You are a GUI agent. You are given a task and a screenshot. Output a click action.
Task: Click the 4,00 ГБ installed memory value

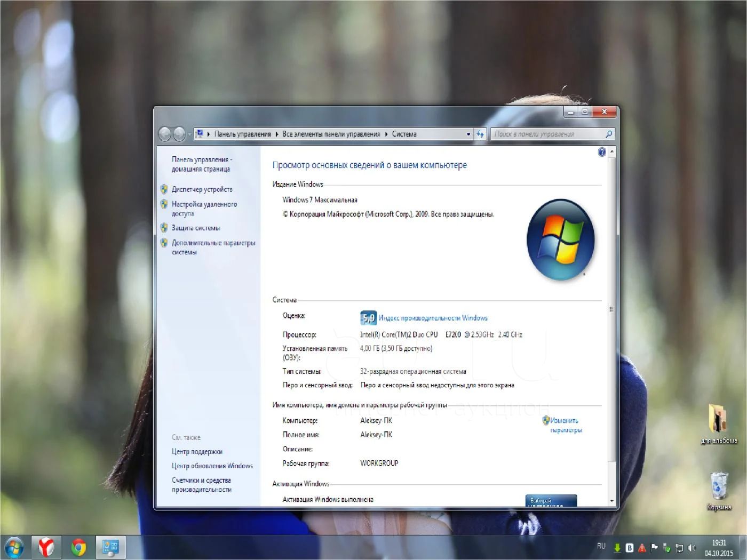[396, 349]
